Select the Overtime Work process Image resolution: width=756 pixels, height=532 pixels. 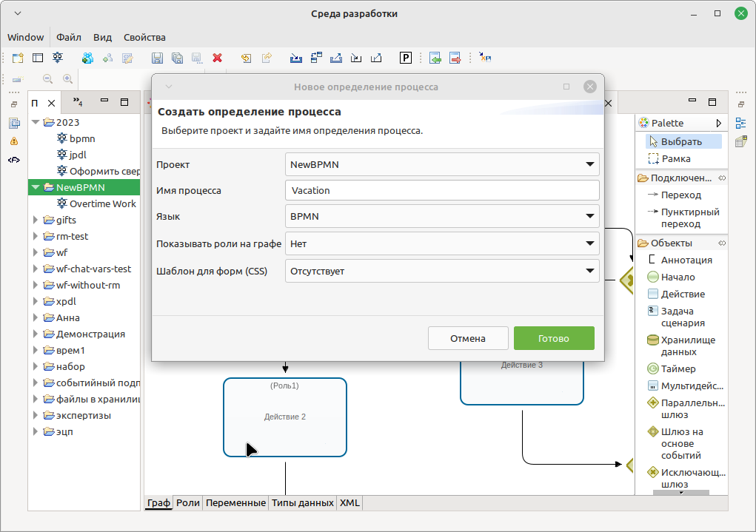[96, 203]
